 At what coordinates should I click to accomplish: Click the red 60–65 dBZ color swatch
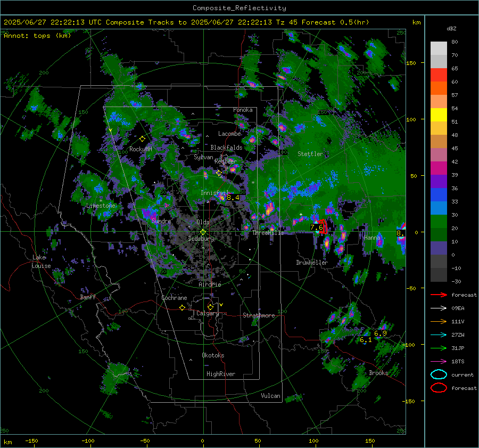click(439, 75)
